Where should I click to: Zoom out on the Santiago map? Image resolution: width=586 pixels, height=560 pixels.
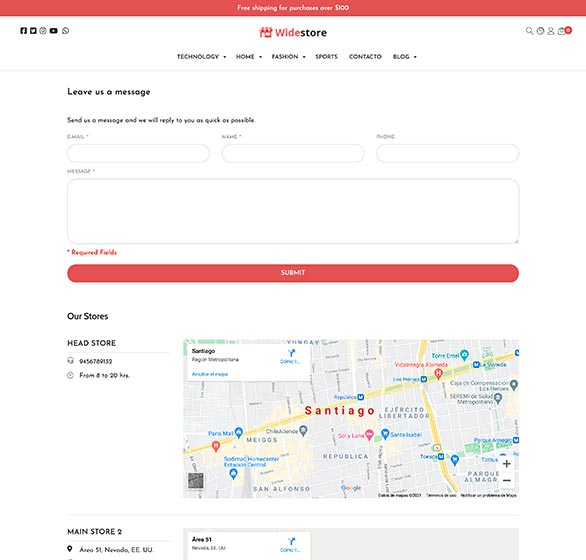tap(506, 480)
